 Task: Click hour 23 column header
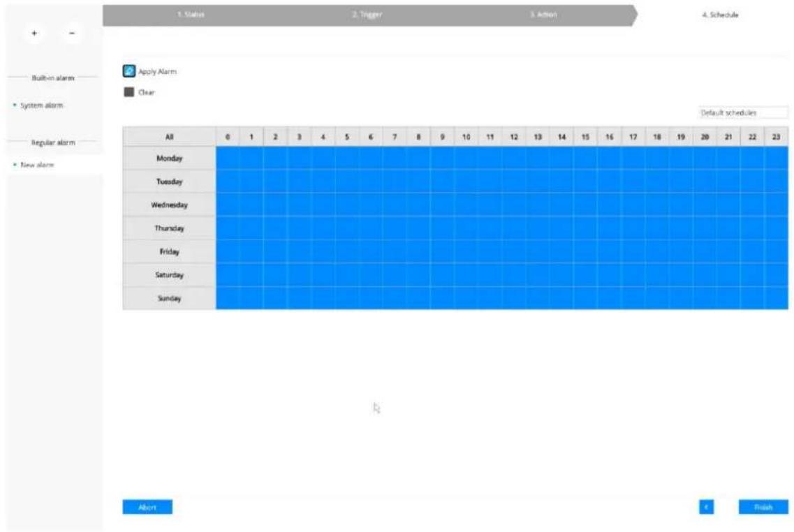coord(777,137)
